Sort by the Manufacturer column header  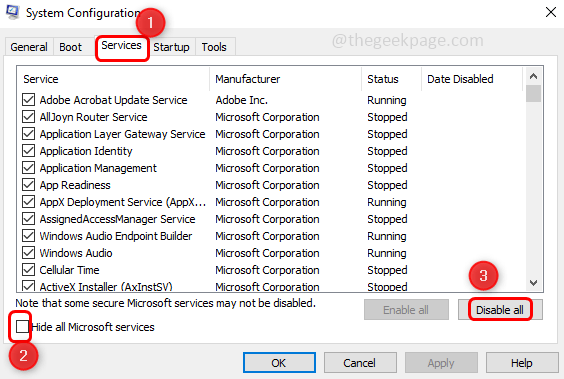(285, 79)
